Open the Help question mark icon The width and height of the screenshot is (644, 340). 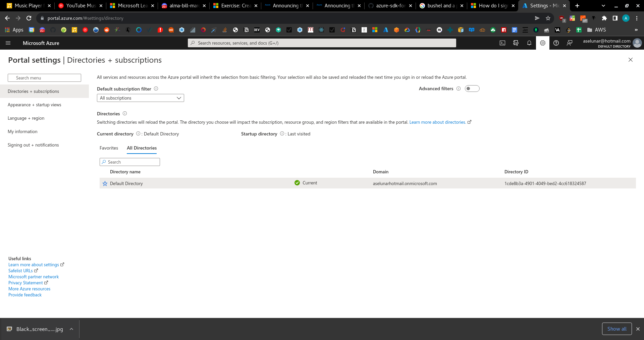556,43
